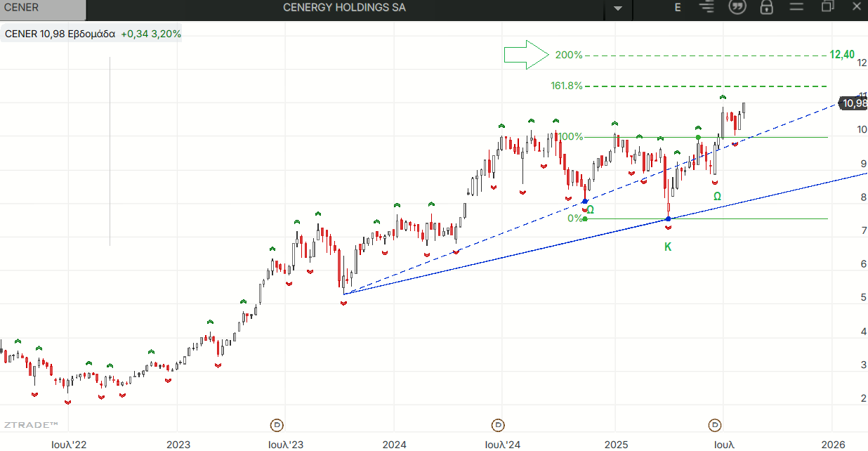Select the 161.8% Fibonacci level label
Viewport: 868px width, 451px height.
point(567,86)
